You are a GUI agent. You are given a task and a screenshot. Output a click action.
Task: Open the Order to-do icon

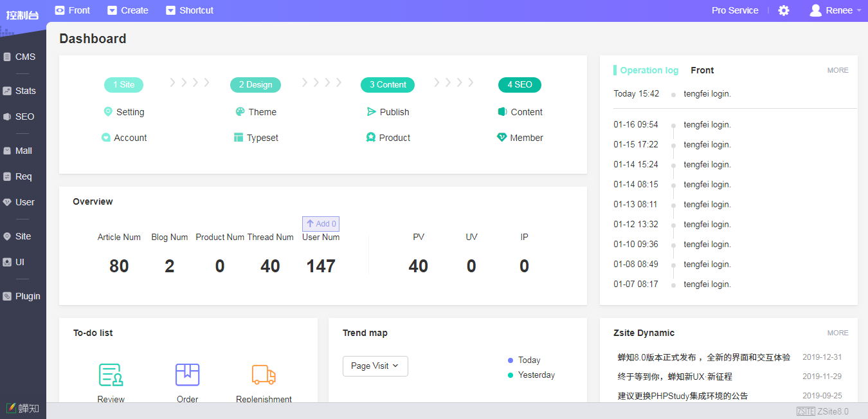click(187, 375)
